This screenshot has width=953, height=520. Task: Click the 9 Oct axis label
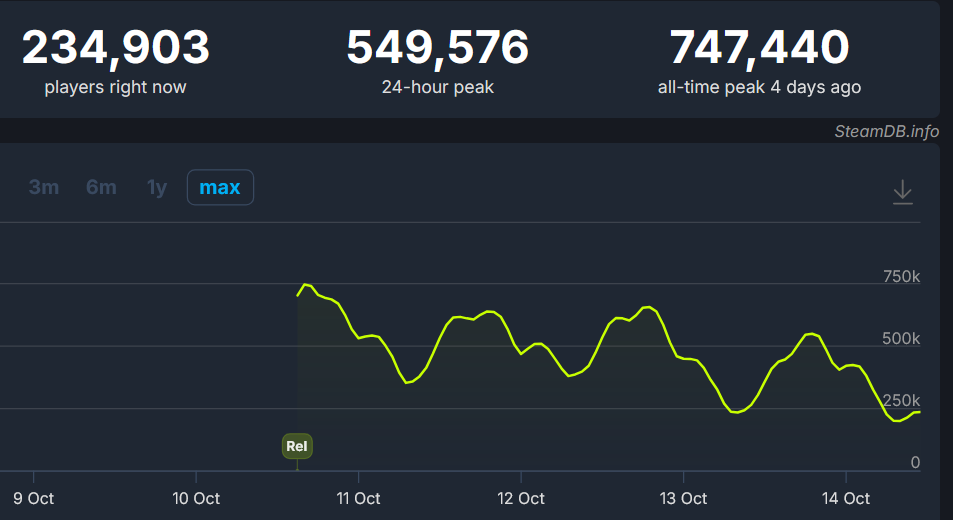click(33, 499)
